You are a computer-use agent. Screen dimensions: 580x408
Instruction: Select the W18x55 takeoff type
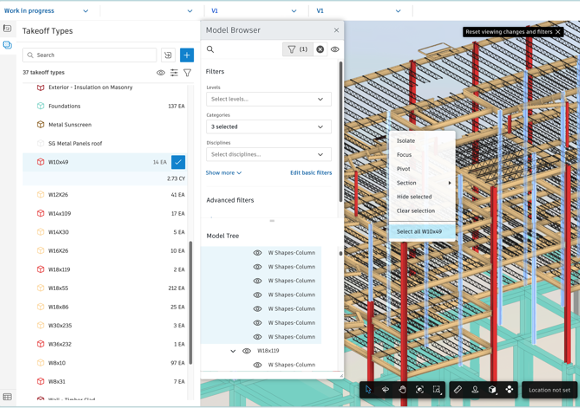click(x=104, y=288)
